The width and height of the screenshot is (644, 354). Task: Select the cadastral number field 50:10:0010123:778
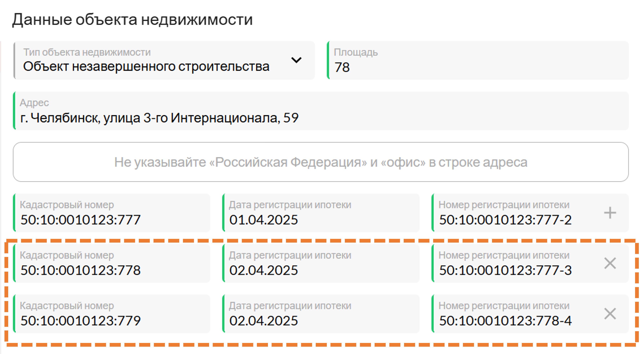[x=111, y=263]
